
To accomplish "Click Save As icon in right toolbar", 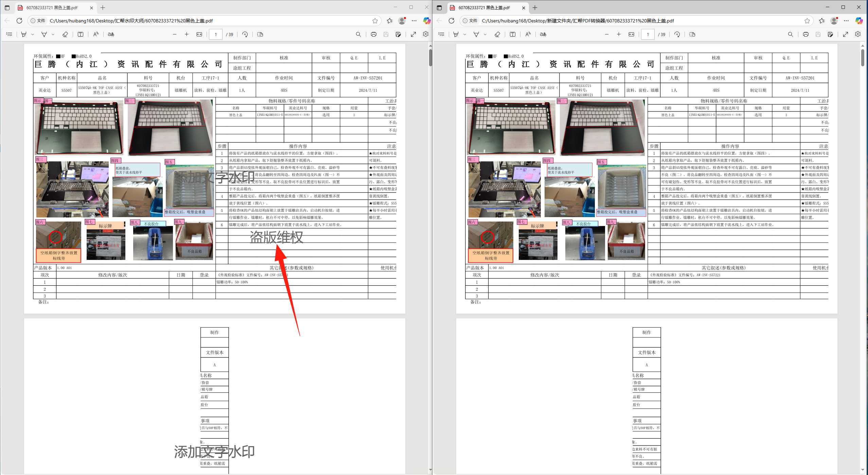I will tap(830, 34).
